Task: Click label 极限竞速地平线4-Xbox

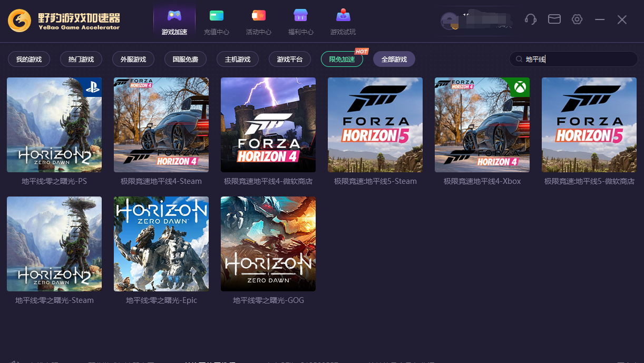Action: (482, 181)
